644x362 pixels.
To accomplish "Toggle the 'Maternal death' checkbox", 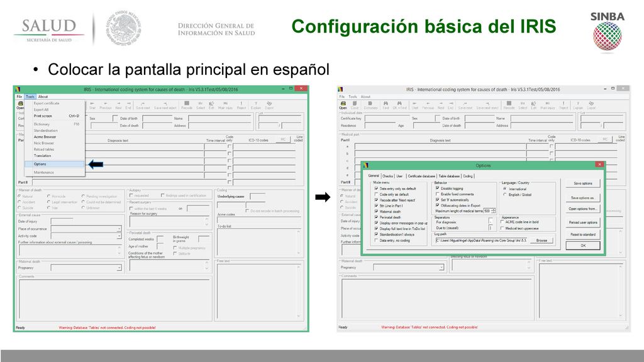I will [376, 211].
